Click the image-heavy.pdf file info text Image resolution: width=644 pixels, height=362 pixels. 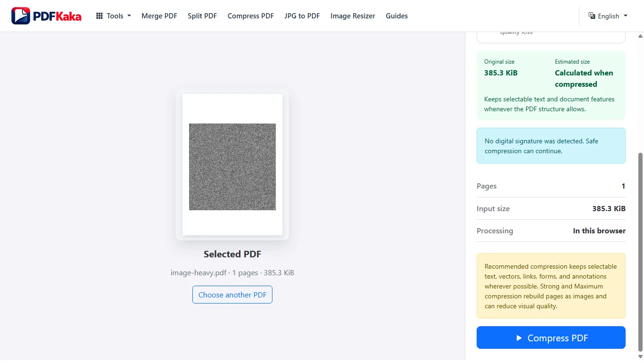232,272
